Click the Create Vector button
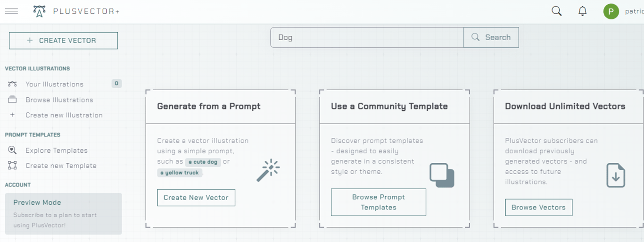This screenshot has height=242, width=644. 63,41
